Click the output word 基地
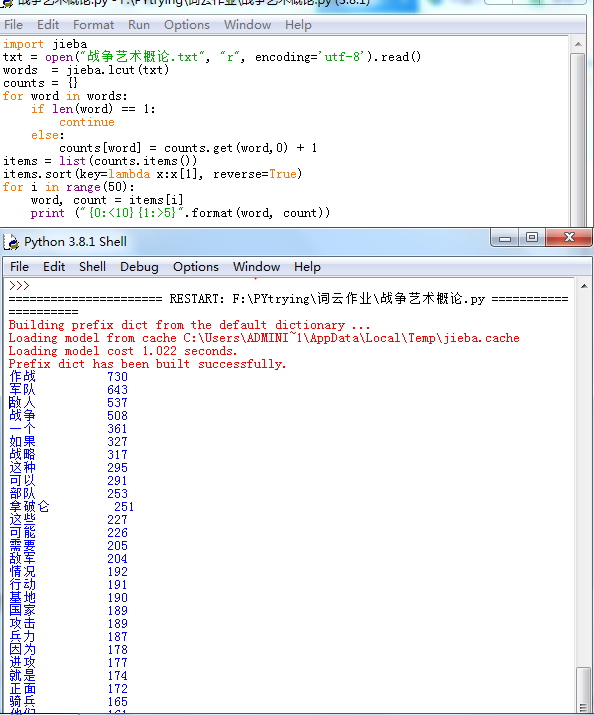Image resolution: width=594 pixels, height=715 pixels. (22, 597)
